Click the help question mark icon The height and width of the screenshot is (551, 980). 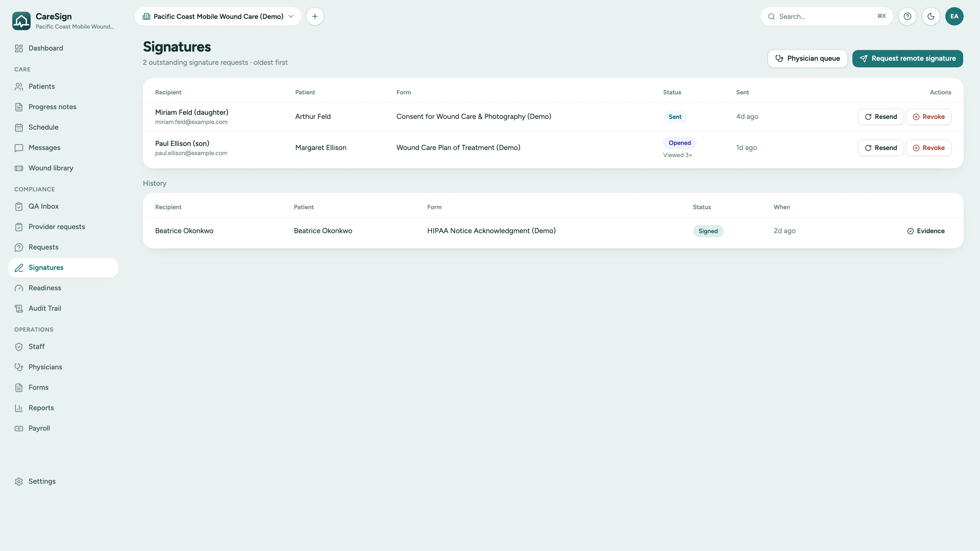tap(907, 16)
